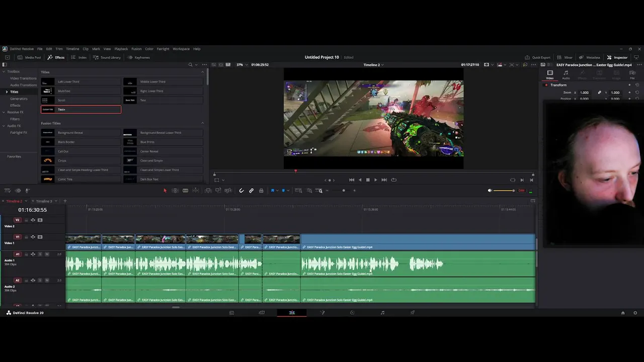Mute the Audio 2 track
This screenshot has height=362, width=644.
(x=47, y=281)
